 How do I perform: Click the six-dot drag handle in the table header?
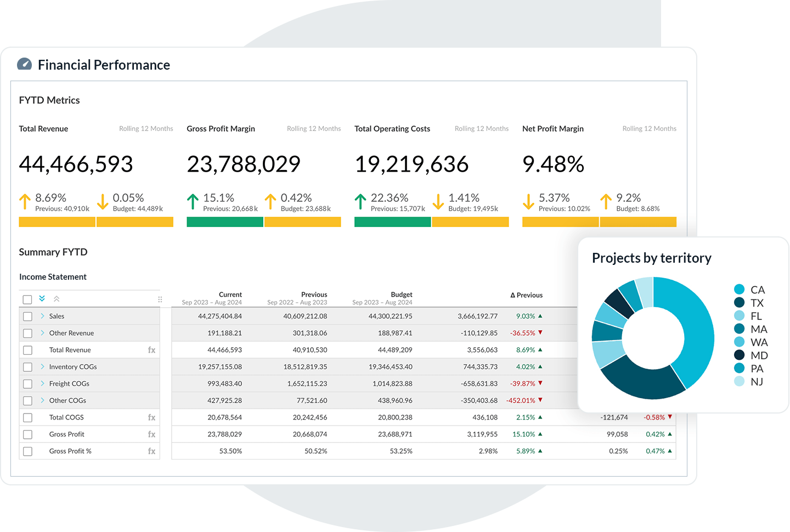160,299
